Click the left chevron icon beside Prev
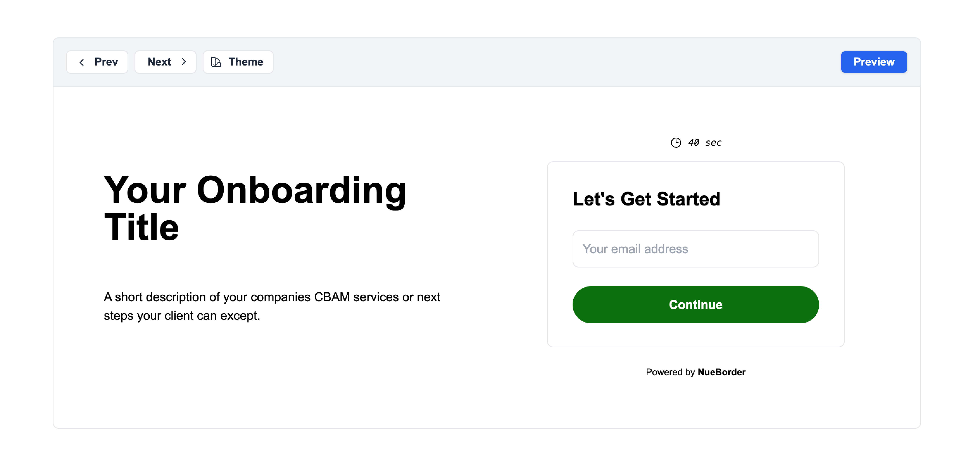Image resolution: width=980 pixels, height=466 pixels. 81,62
